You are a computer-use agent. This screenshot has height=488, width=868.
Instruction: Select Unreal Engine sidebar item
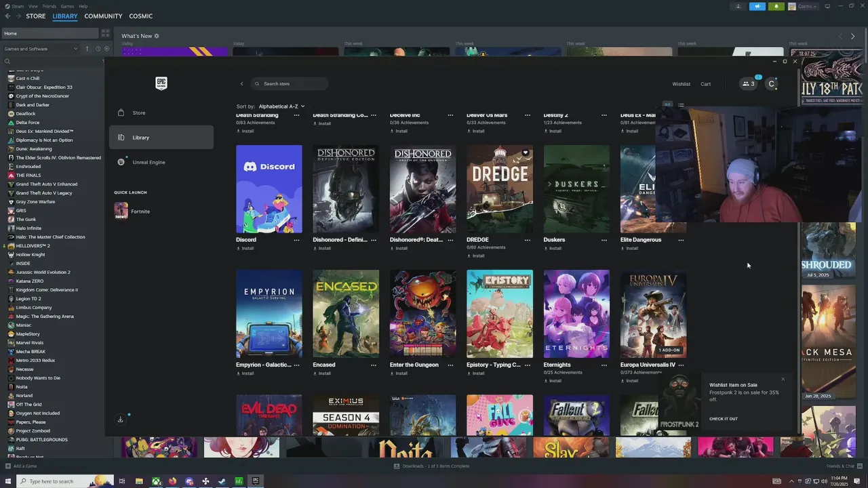click(x=161, y=162)
